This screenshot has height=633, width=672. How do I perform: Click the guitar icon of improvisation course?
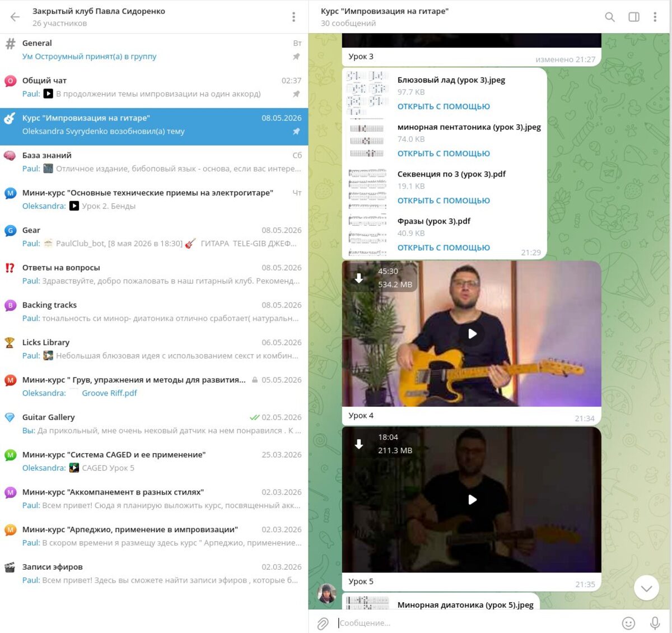click(10, 118)
